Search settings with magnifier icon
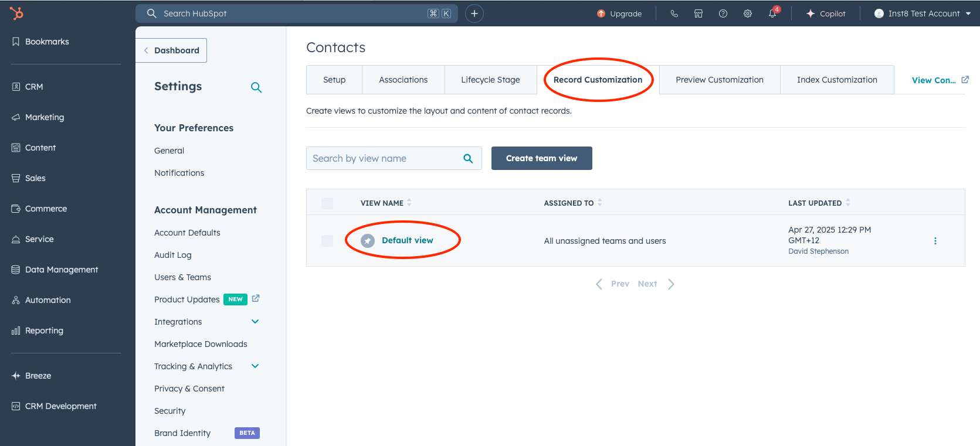The height and width of the screenshot is (446, 980). (256, 87)
